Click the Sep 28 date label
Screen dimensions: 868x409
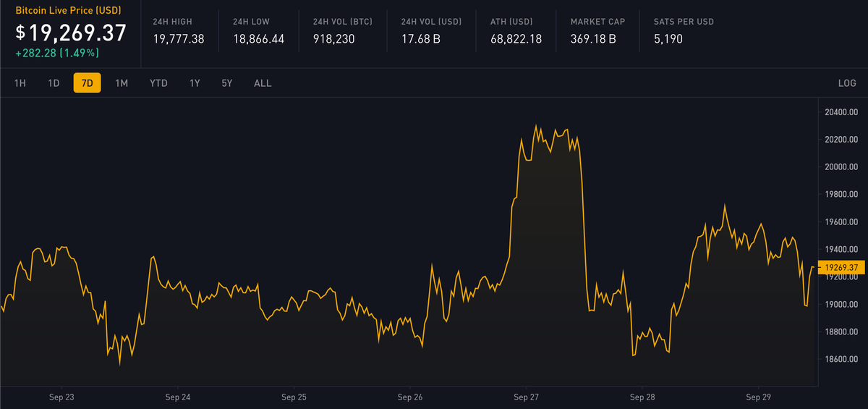[642, 397]
